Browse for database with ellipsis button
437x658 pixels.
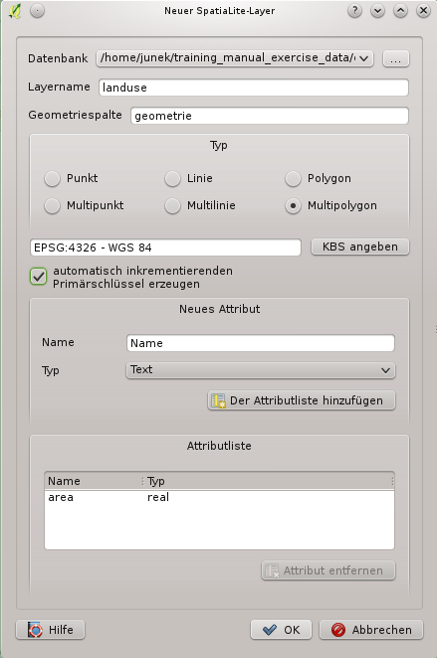(x=395, y=59)
